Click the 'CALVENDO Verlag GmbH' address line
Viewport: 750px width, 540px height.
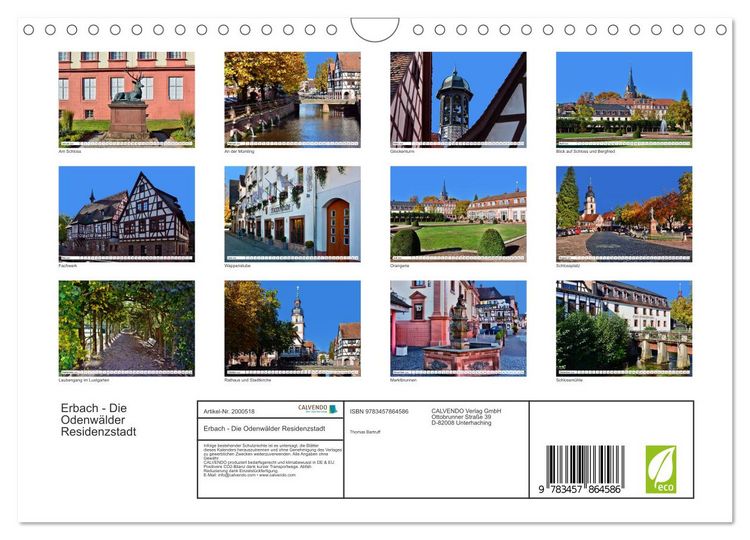[466, 411]
